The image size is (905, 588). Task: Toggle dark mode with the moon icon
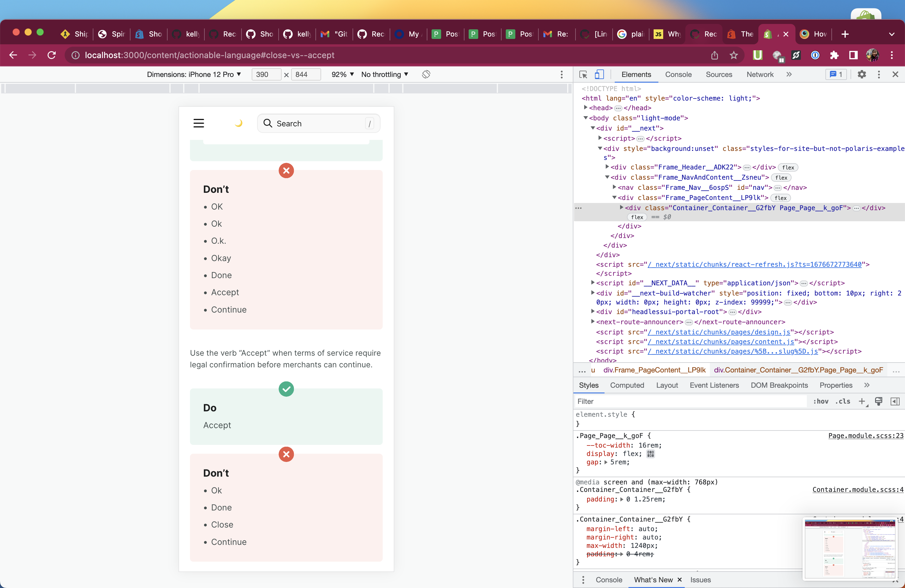[239, 123]
